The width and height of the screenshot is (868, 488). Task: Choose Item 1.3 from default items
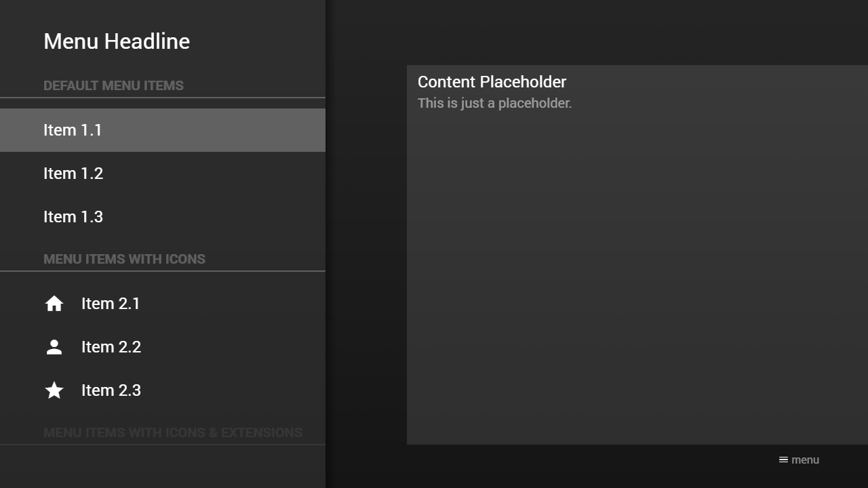[x=163, y=217]
